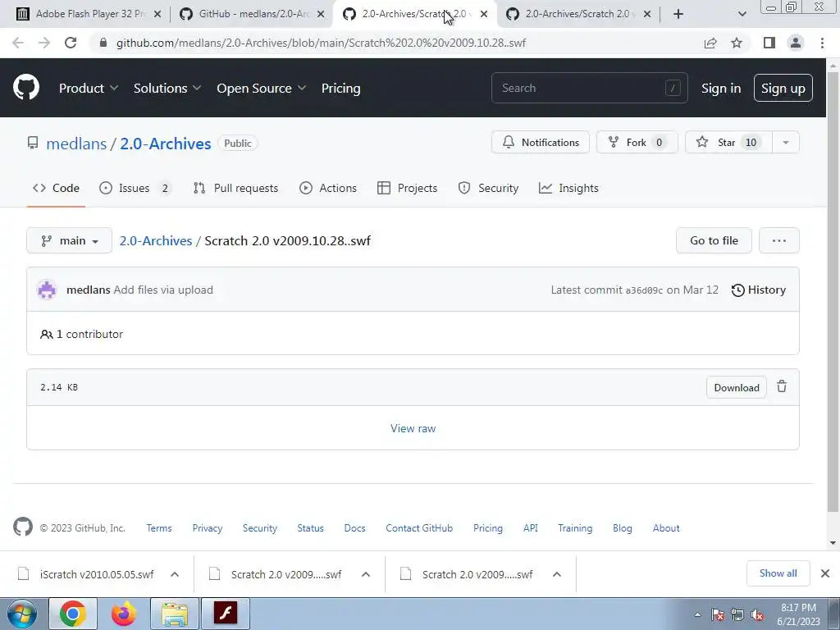Image resolution: width=840 pixels, height=630 pixels.
Task: Star the repository
Action: [x=728, y=143]
